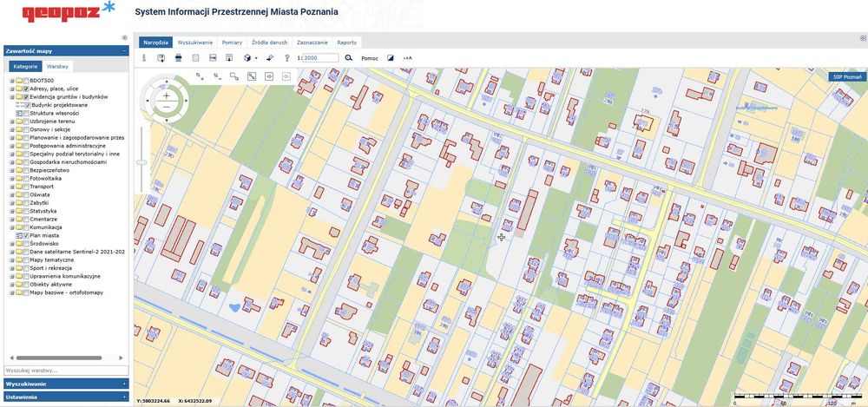Select the zoom to selection window tool

tap(234, 76)
